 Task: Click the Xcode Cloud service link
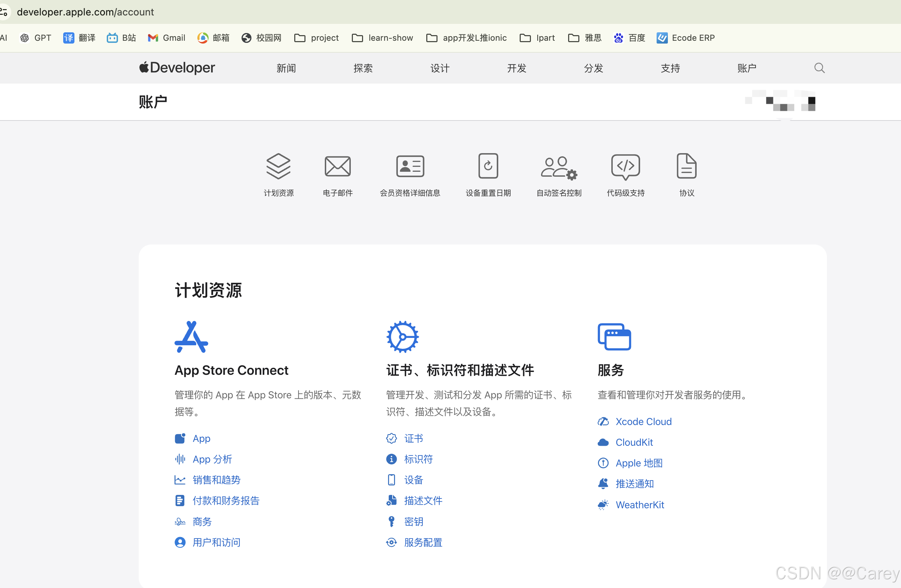tap(643, 422)
